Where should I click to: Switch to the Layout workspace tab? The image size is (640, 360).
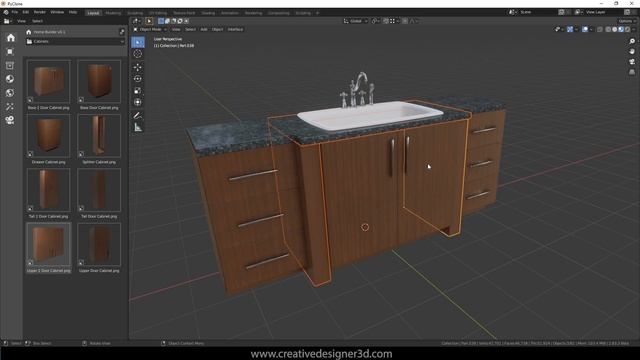93,13
